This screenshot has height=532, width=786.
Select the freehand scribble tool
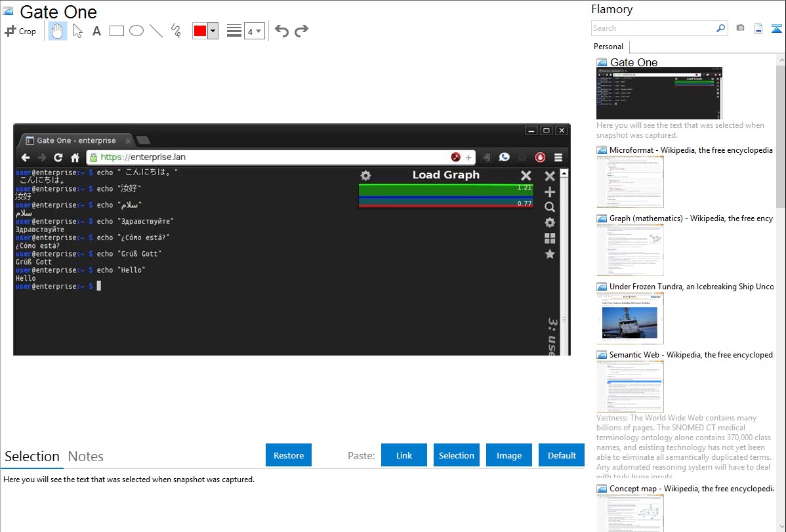click(176, 31)
